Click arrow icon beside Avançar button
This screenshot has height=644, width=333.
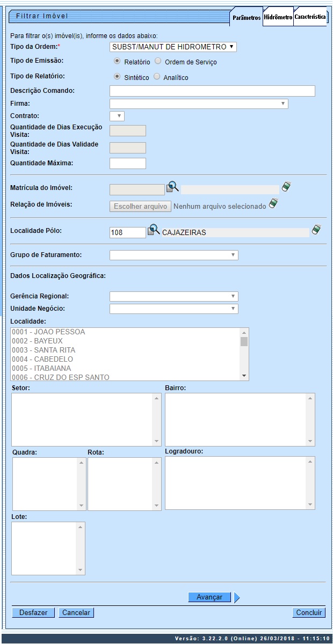click(x=237, y=597)
